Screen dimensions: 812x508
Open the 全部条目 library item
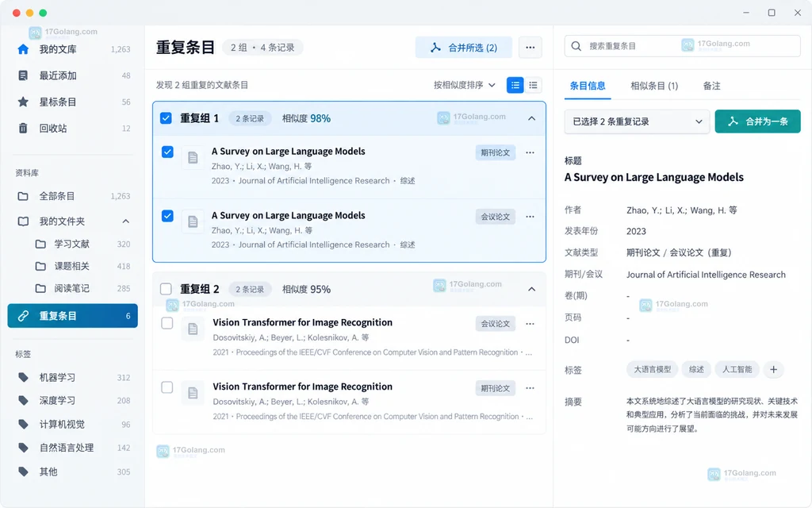72,196
